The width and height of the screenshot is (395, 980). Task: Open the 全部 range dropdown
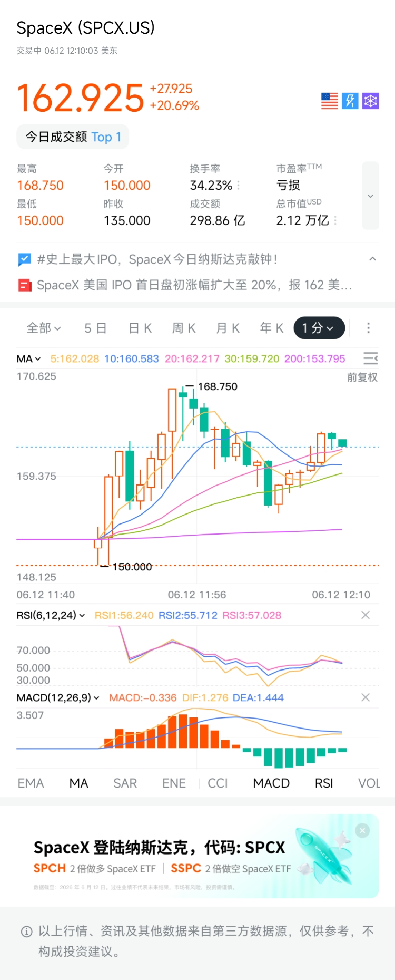pyautogui.click(x=44, y=328)
